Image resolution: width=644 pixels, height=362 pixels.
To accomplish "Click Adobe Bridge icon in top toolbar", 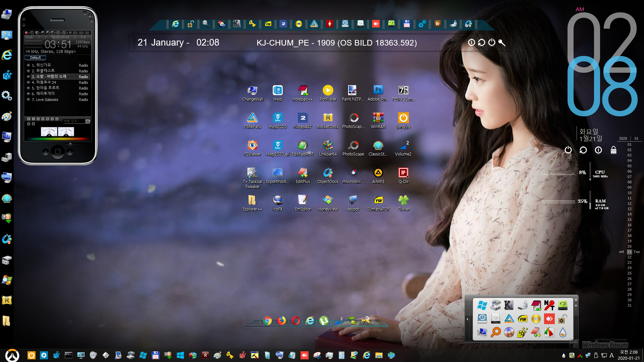I will coord(437,24).
